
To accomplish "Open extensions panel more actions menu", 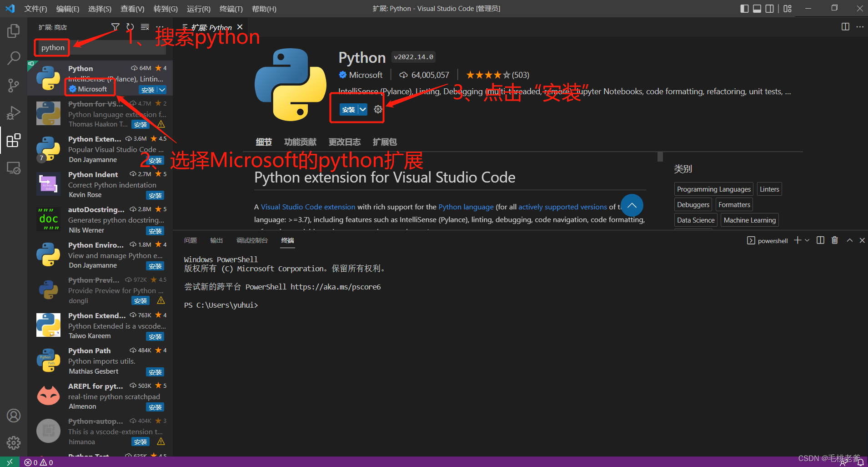I will [160, 27].
